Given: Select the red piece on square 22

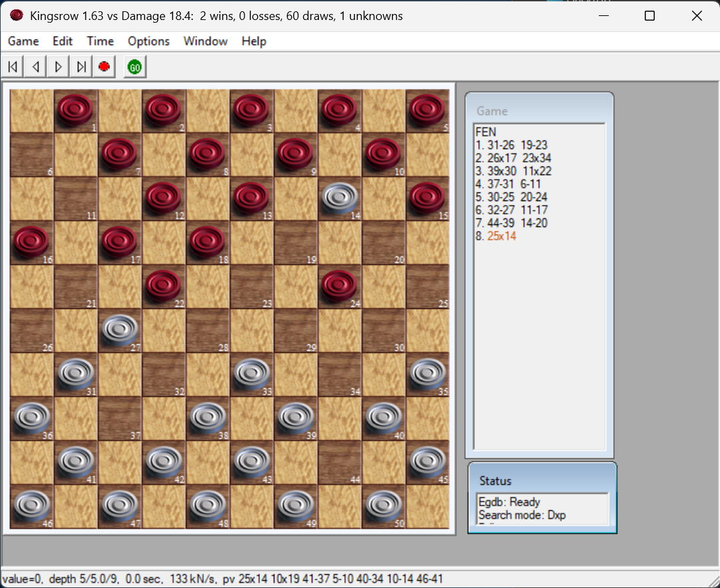Looking at the screenshot, I should [x=163, y=286].
